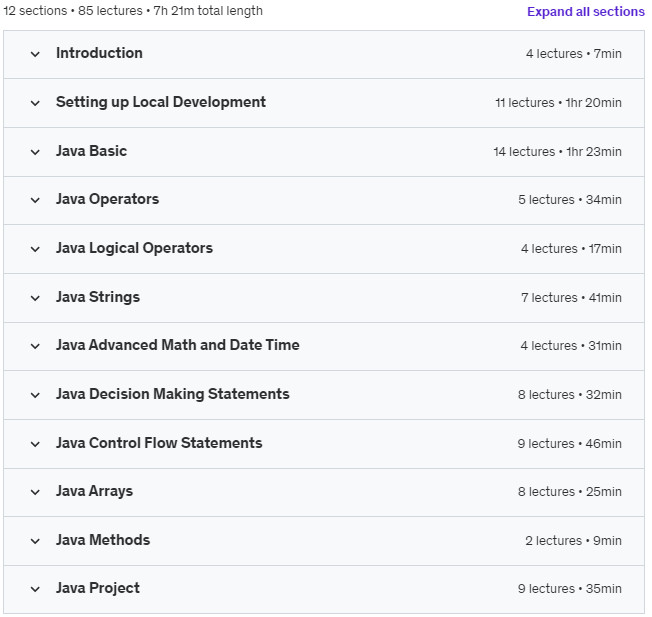Image resolution: width=652 pixels, height=617 pixels.
Task: Expand the Introduction section chevron
Action: pos(35,54)
